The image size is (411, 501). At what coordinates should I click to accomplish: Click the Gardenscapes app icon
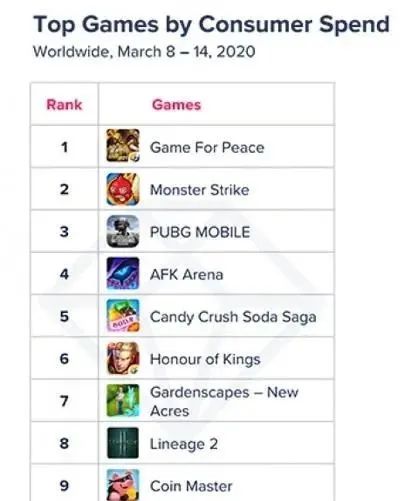click(123, 401)
